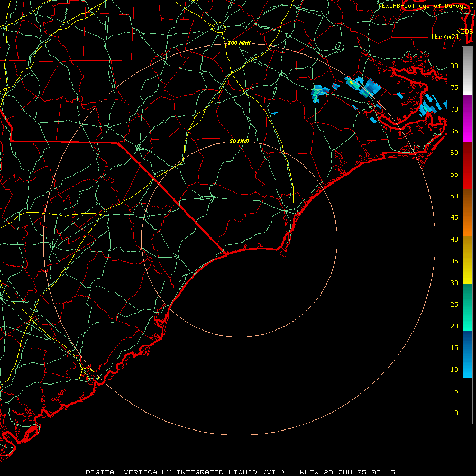Click the 50 NMI range ring label
The width and height of the screenshot is (476, 476).
coord(239,141)
